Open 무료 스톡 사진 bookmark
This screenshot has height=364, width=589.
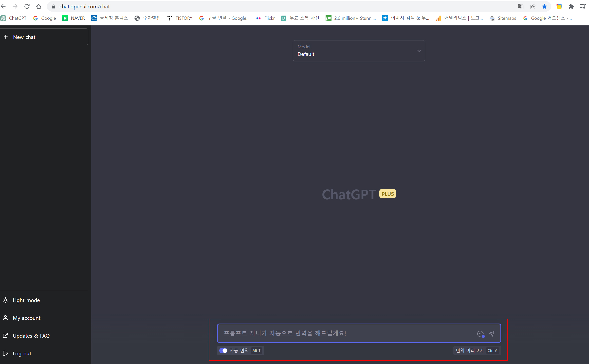(x=300, y=18)
